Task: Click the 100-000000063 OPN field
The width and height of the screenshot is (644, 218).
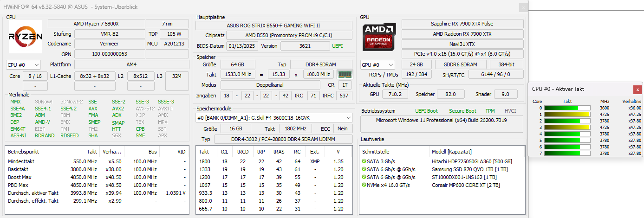Action: pos(110,54)
